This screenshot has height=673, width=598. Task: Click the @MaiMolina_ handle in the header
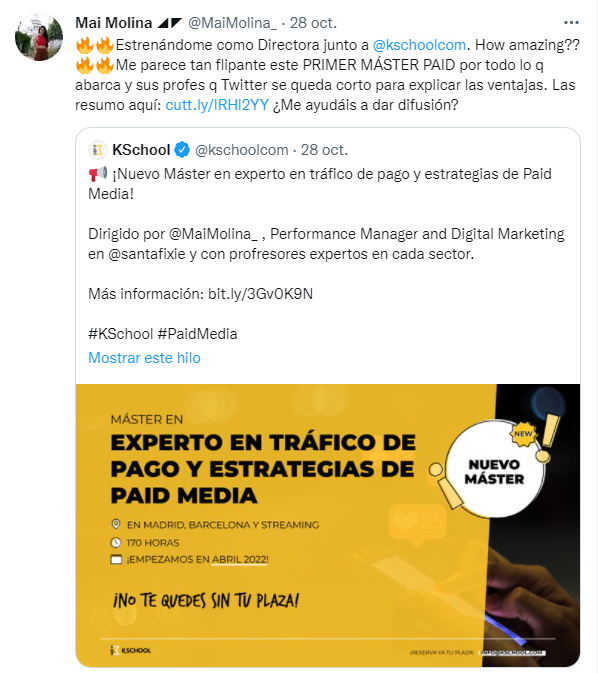click(233, 23)
